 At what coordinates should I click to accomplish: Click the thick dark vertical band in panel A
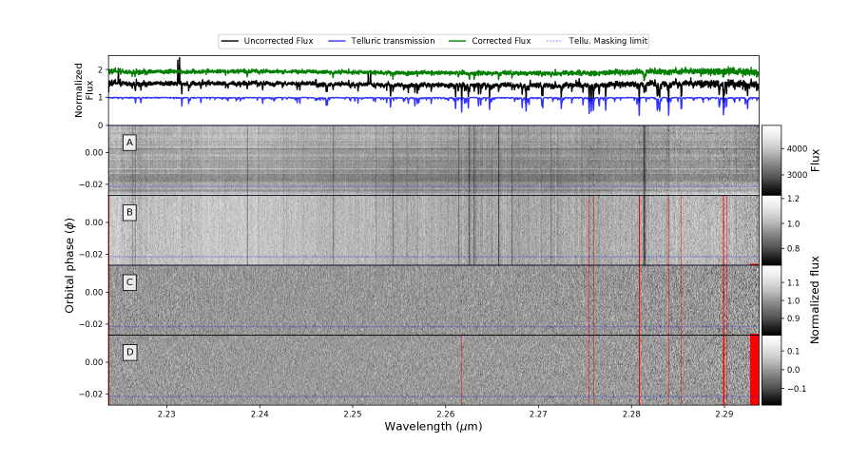[x=644, y=160]
